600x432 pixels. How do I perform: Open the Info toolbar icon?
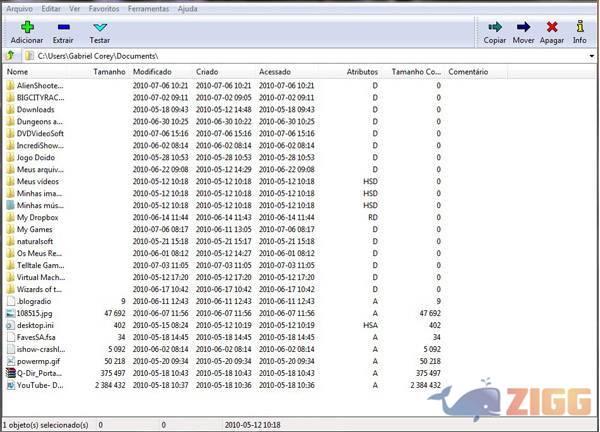580,27
